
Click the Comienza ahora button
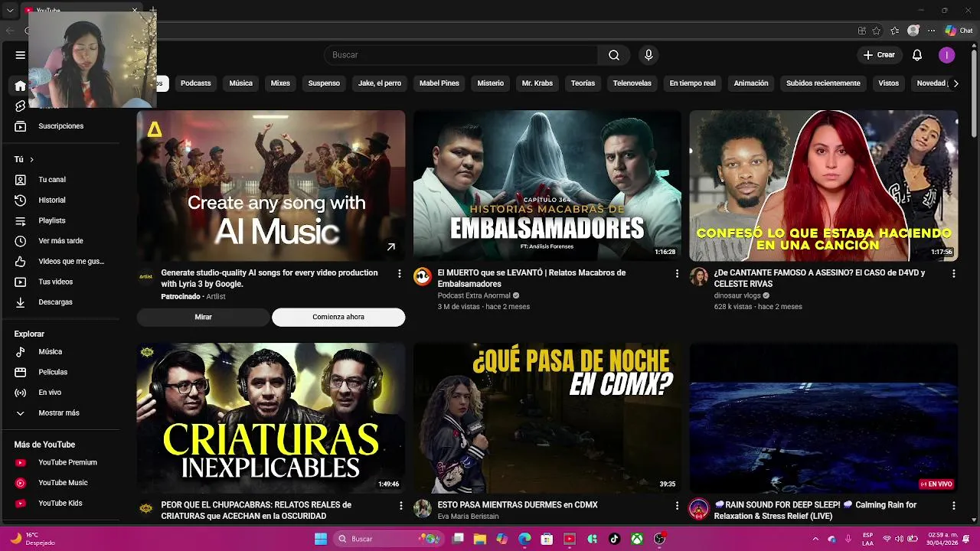click(x=338, y=317)
